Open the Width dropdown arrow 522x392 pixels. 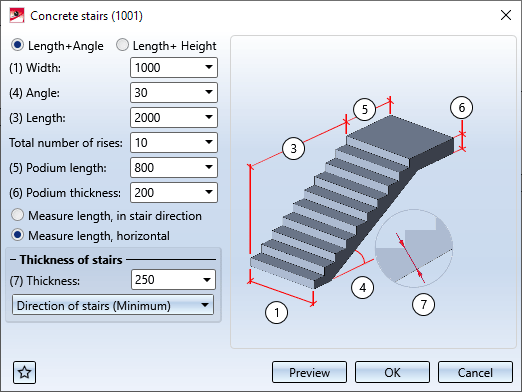tap(209, 67)
